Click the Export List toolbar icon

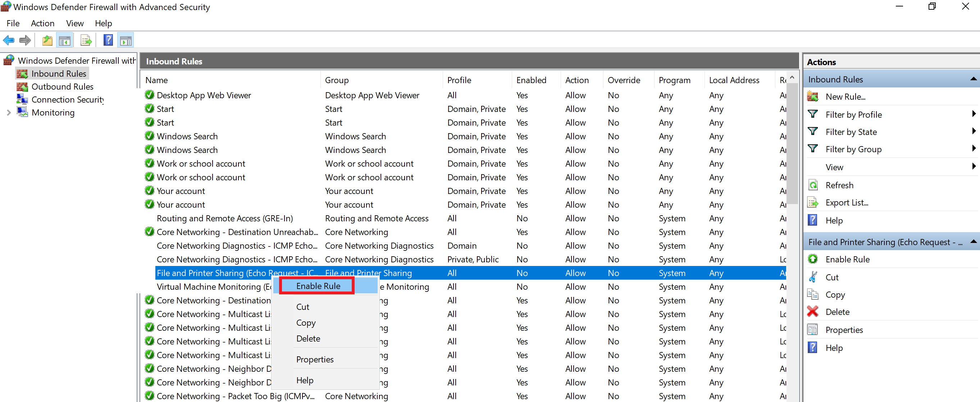point(86,40)
